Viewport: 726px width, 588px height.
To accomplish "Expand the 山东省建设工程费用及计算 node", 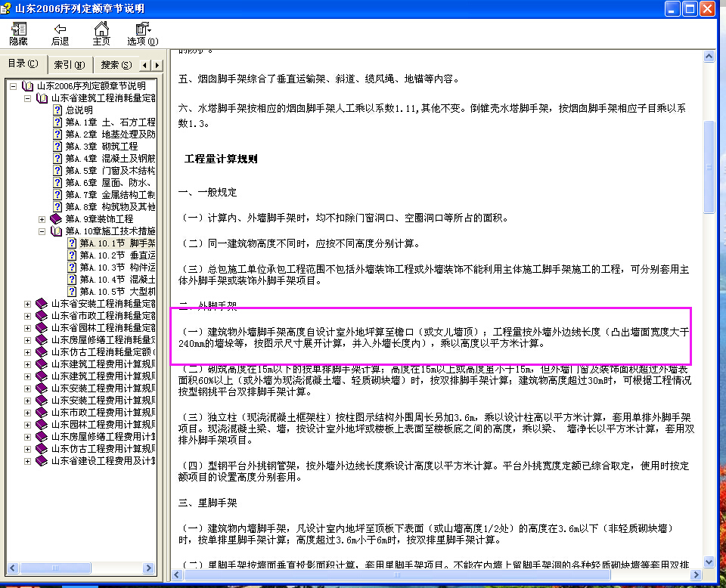I will coord(27,461).
